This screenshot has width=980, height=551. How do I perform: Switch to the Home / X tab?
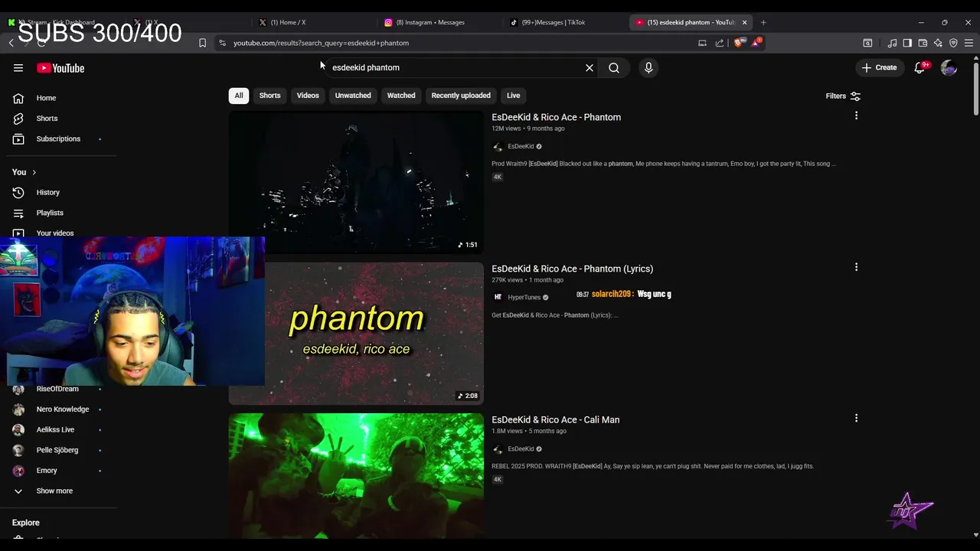[x=288, y=22]
